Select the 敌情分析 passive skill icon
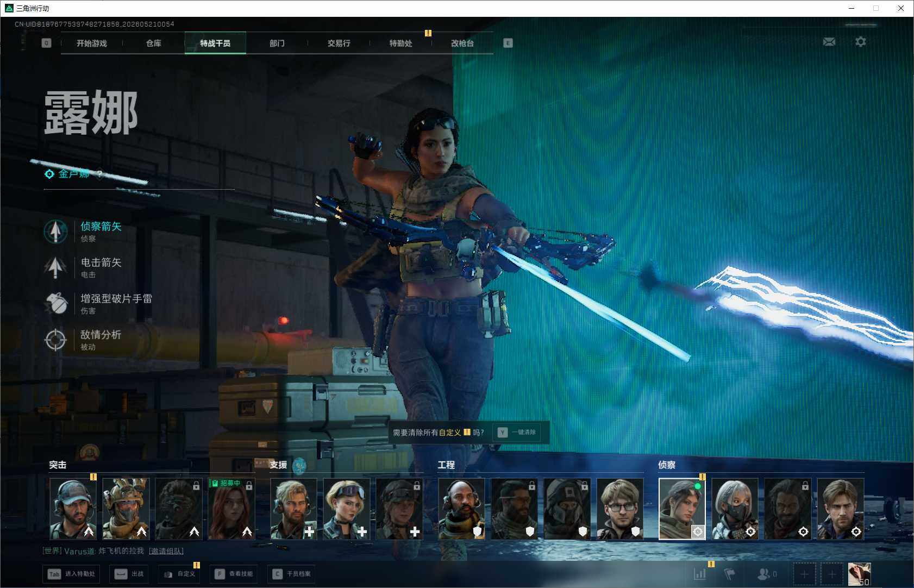The height and width of the screenshot is (588, 914). pyautogui.click(x=55, y=340)
